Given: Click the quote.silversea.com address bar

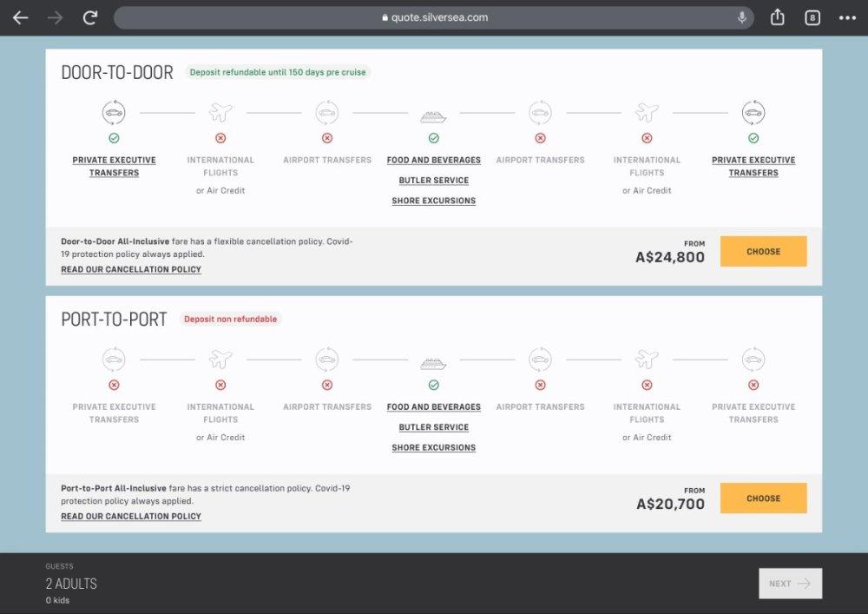Looking at the screenshot, I should click(434, 17).
